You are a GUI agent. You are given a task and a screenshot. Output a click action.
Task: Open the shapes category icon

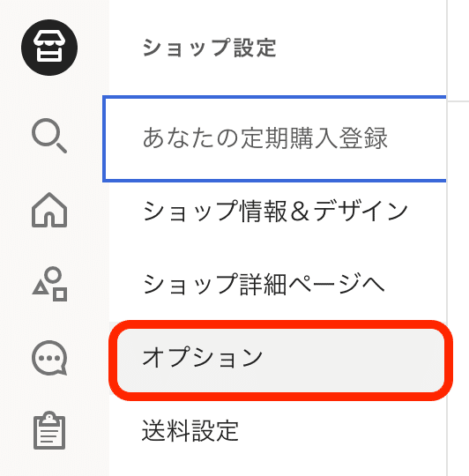pos(49,284)
